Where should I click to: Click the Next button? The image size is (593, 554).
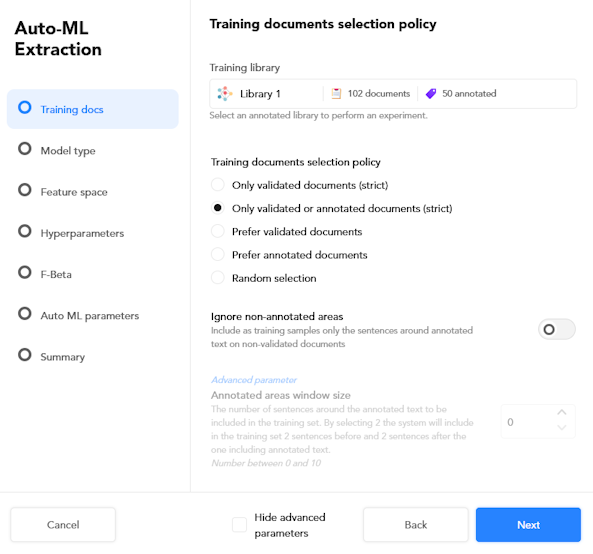coord(528,525)
